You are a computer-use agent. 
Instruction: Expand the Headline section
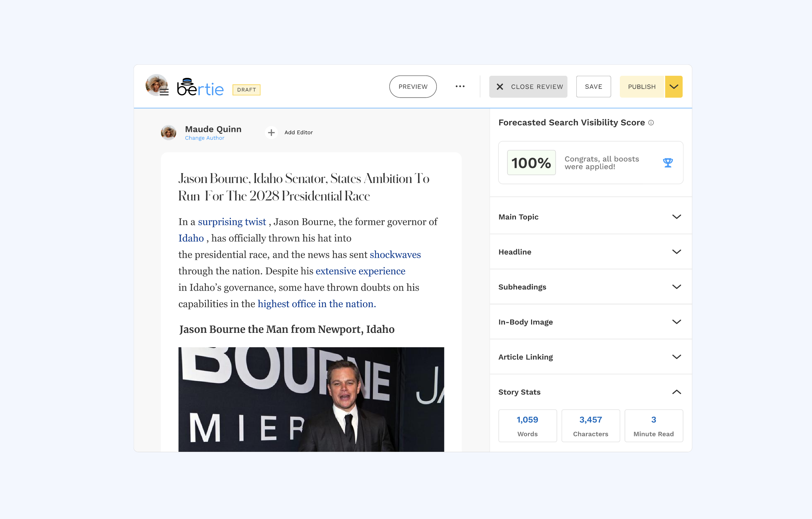tap(676, 252)
